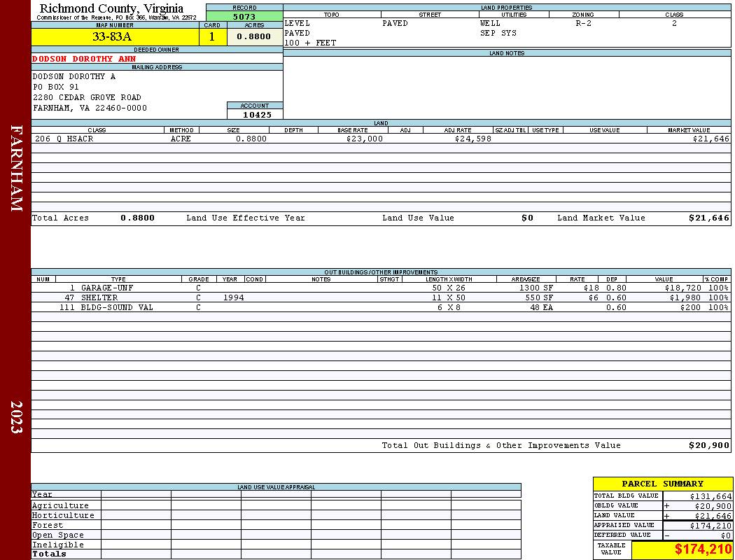Click the Open Space row label
The height and width of the screenshot is (560, 735).
click(x=58, y=535)
